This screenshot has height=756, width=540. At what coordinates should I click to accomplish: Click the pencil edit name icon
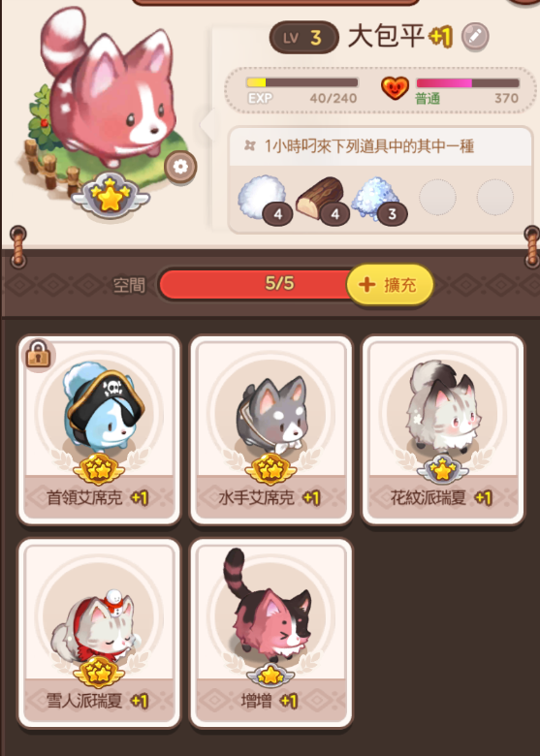pos(475,36)
